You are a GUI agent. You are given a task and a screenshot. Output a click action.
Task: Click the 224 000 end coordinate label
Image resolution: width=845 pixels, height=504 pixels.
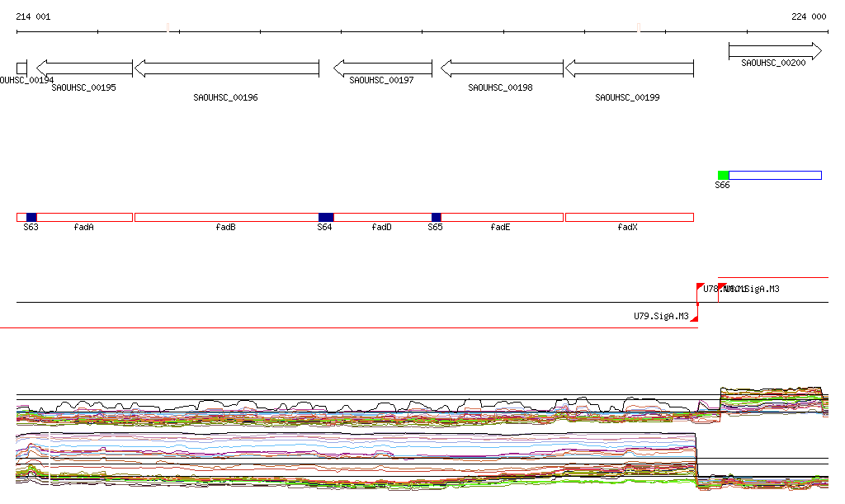808,16
